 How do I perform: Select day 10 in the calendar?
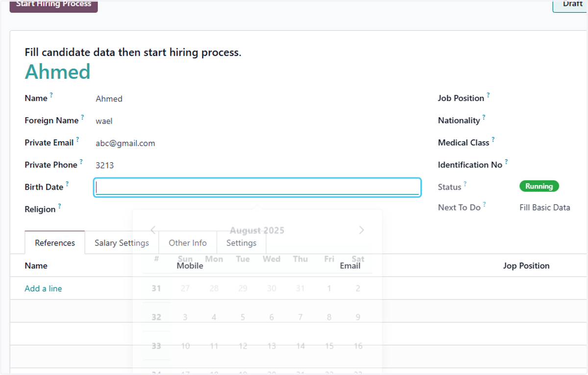[x=185, y=346]
